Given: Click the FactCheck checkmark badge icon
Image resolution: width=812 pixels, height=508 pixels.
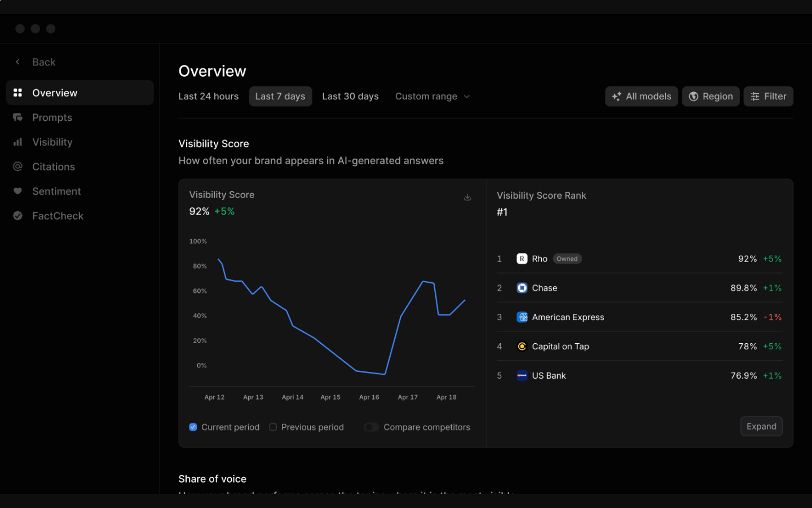Looking at the screenshot, I should 17,216.
